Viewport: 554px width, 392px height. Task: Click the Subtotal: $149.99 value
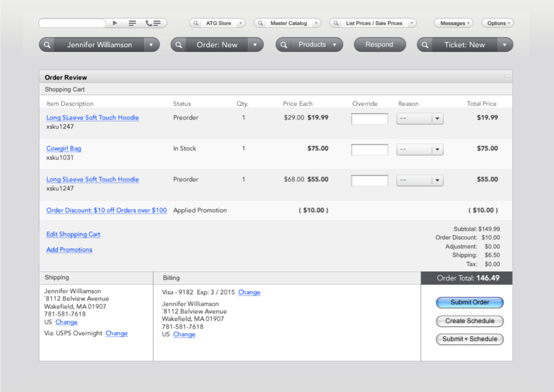coord(489,229)
